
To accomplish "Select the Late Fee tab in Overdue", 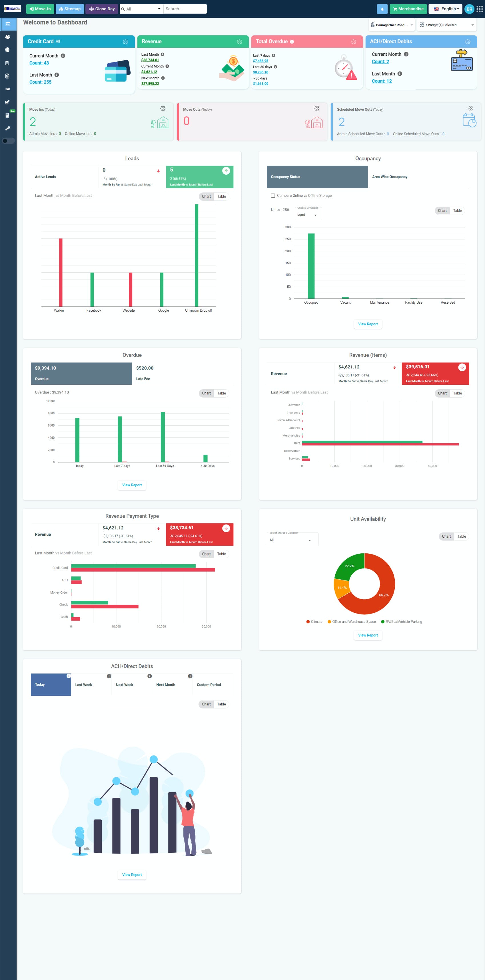I will [183, 374].
